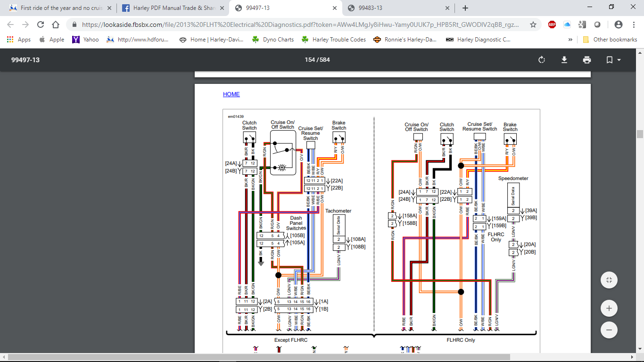This screenshot has width=644, height=362.
Task: Zoom in on the wiring diagram
Action: pos(609,309)
